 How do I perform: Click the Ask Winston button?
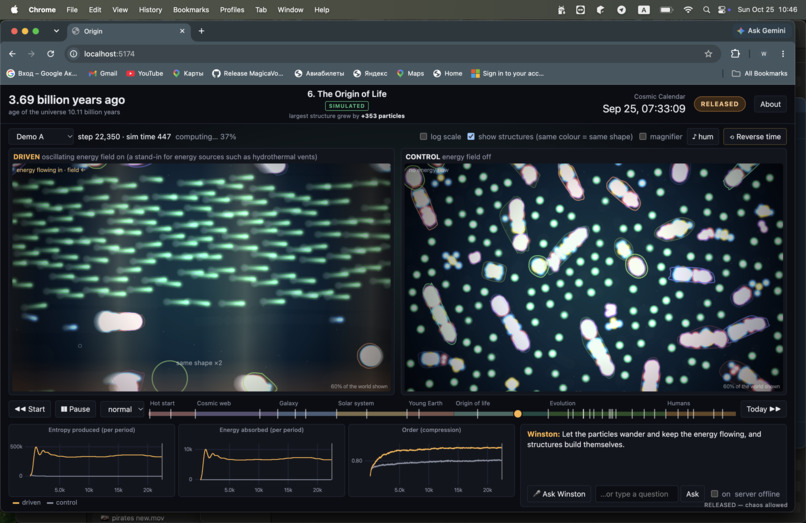pos(559,494)
